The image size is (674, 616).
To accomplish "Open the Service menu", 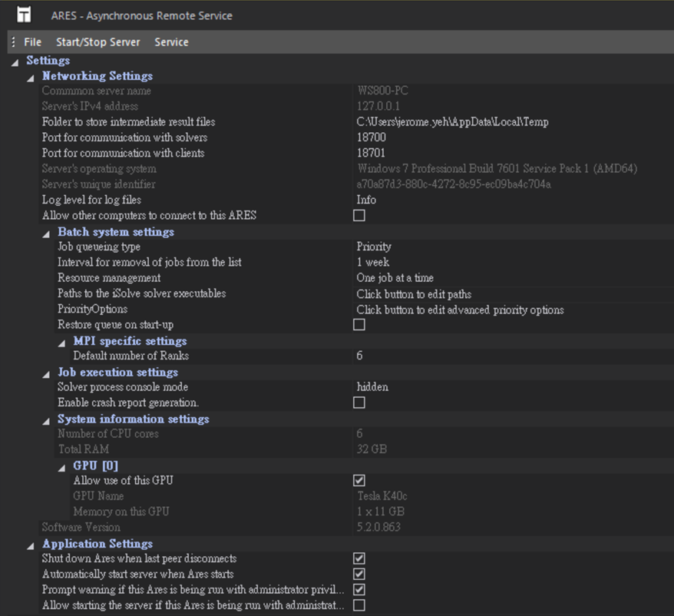I will click(x=171, y=42).
